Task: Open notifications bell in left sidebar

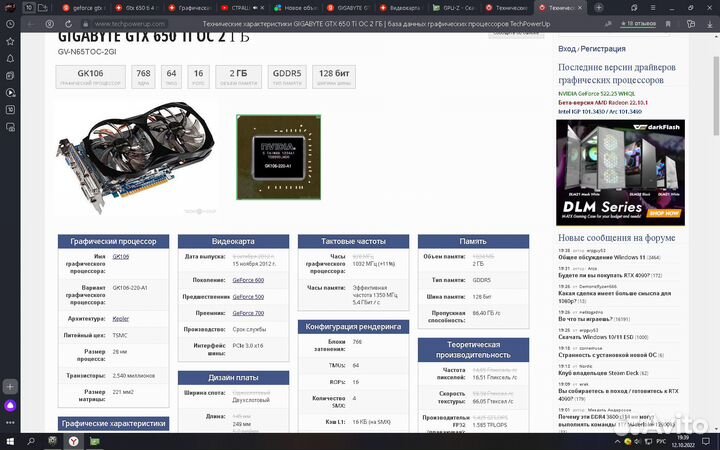Action: click(x=10, y=58)
